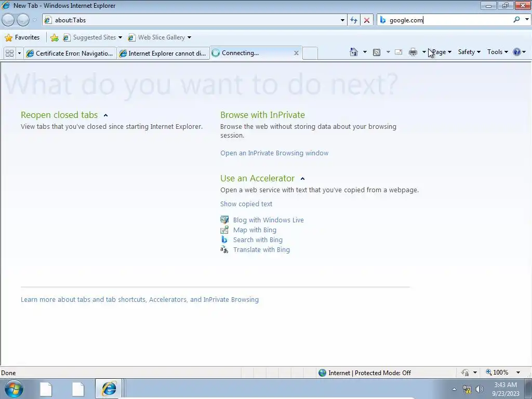Click the taskbar clock showing 3:43 AM
Viewport: 532px width, 399px height.
point(506,389)
